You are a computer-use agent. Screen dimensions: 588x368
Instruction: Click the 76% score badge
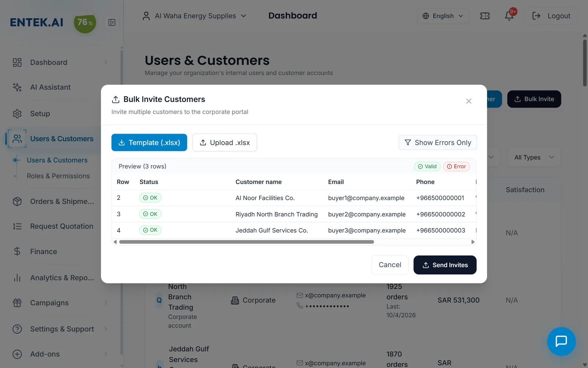point(85,22)
